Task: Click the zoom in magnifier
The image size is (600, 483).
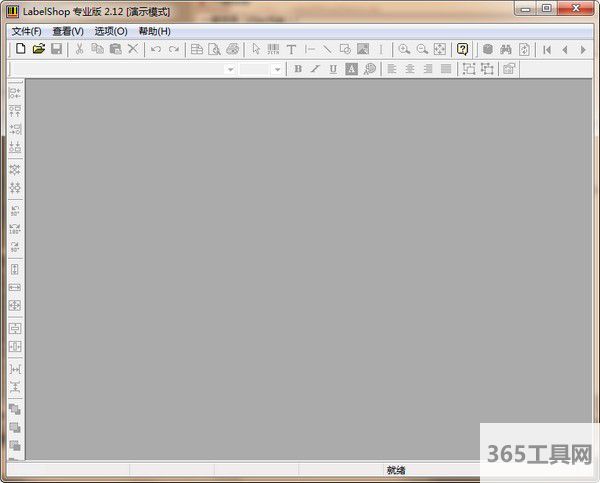Action: pos(404,49)
